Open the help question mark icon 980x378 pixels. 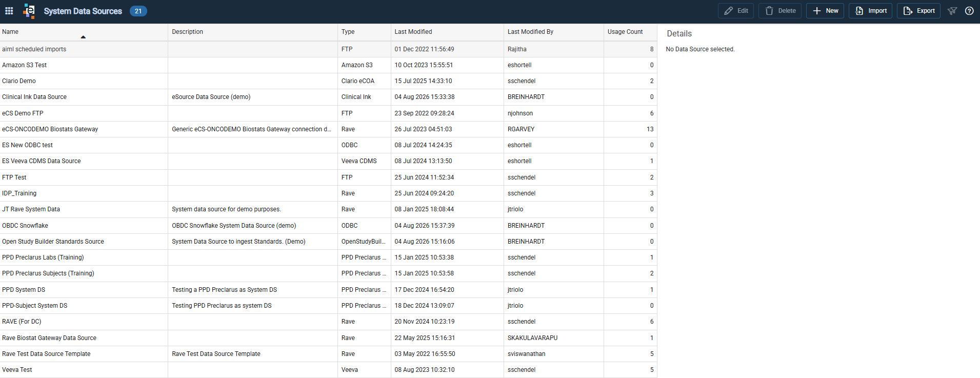pos(969,11)
